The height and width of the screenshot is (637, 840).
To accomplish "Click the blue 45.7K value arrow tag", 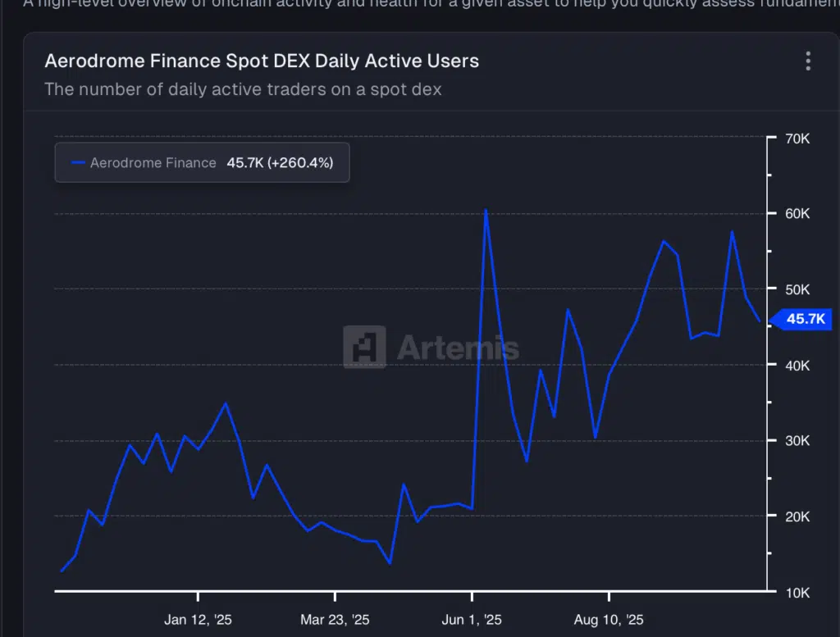I will 799,319.
